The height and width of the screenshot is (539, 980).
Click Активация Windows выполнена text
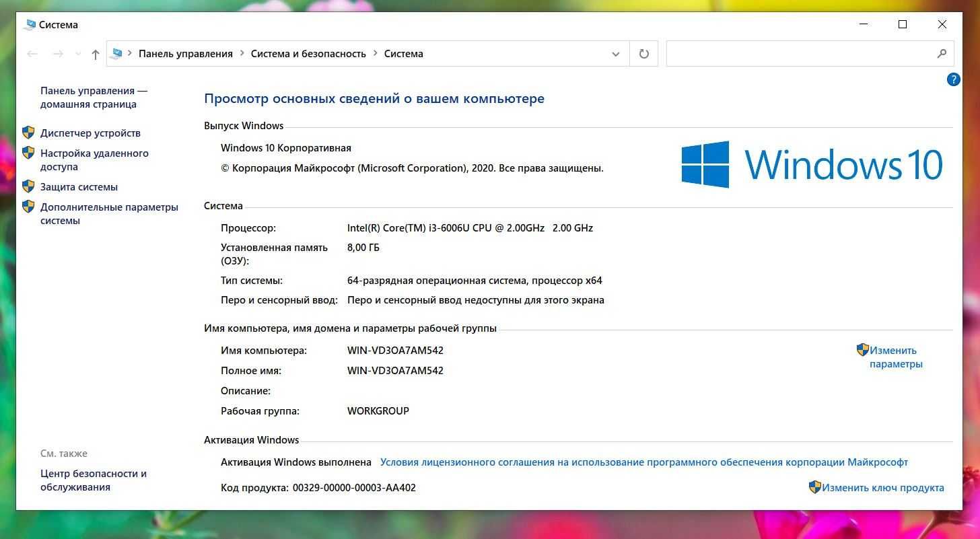pos(296,462)
